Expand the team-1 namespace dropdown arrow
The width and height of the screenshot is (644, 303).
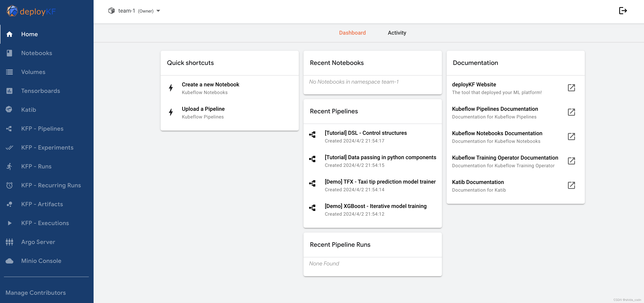click(158, 11)
